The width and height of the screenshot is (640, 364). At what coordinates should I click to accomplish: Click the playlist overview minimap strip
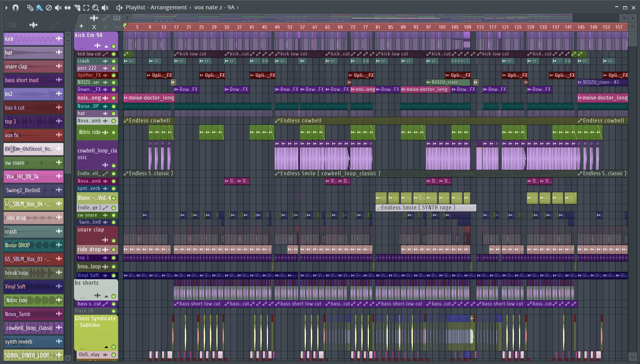(x=352, y=18)
